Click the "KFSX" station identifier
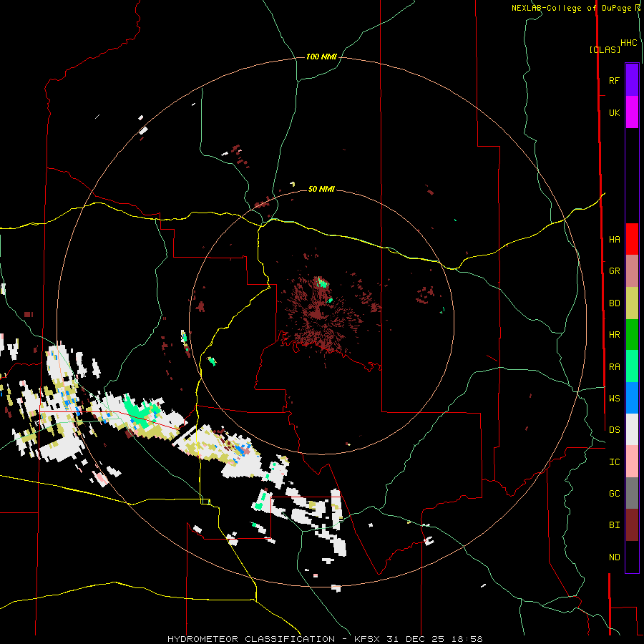Image resolution: width=644 pixels, height=644 pixels. [370, 639]
